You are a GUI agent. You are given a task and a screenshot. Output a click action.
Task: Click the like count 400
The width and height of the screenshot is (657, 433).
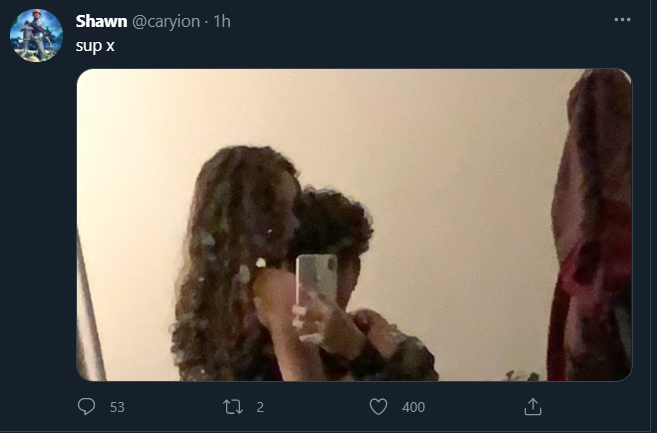pyautogui.click(x=413, y=407)
